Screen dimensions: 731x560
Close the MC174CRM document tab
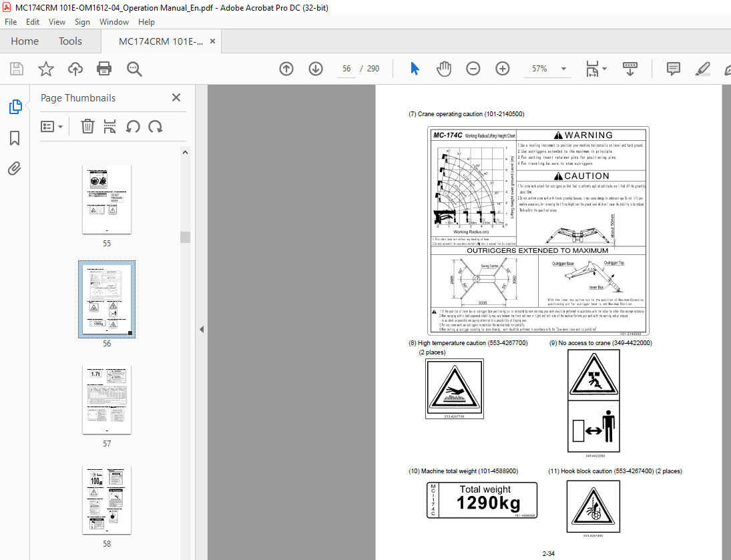point(212,41)
